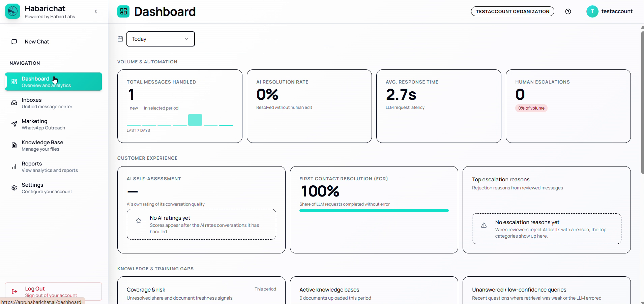Click the 'Human Escalations' label
The width and height of the screenshot is (644, 304).
point(543,82)
